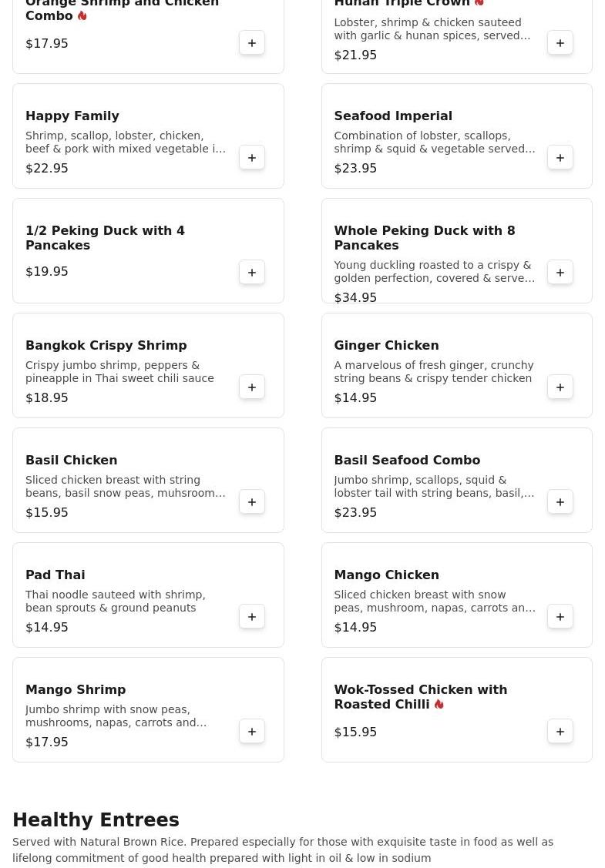
Task: Click plus icon for Seafood Imperial
Action: pyautogui.click(x=560, y=158)
